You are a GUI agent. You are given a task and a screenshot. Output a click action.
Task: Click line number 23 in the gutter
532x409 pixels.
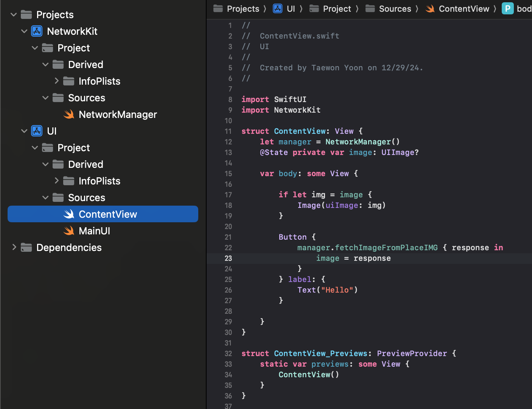(x=228, y=258)
